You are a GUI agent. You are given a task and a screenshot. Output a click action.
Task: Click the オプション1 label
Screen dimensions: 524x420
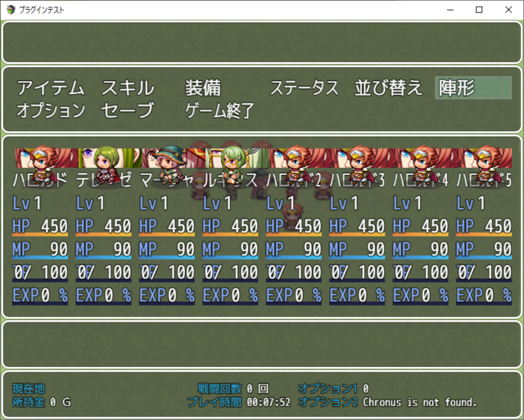(327, 389)
